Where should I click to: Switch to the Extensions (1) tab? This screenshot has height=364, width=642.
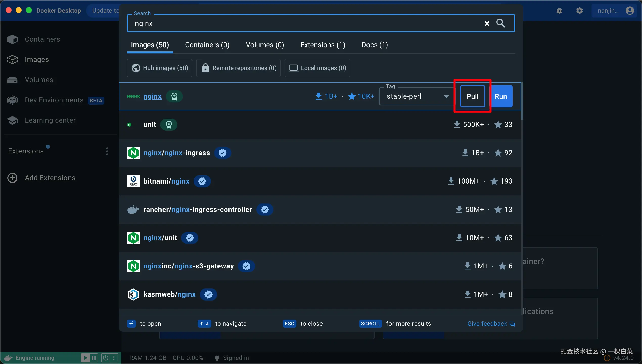pos(323,45)
